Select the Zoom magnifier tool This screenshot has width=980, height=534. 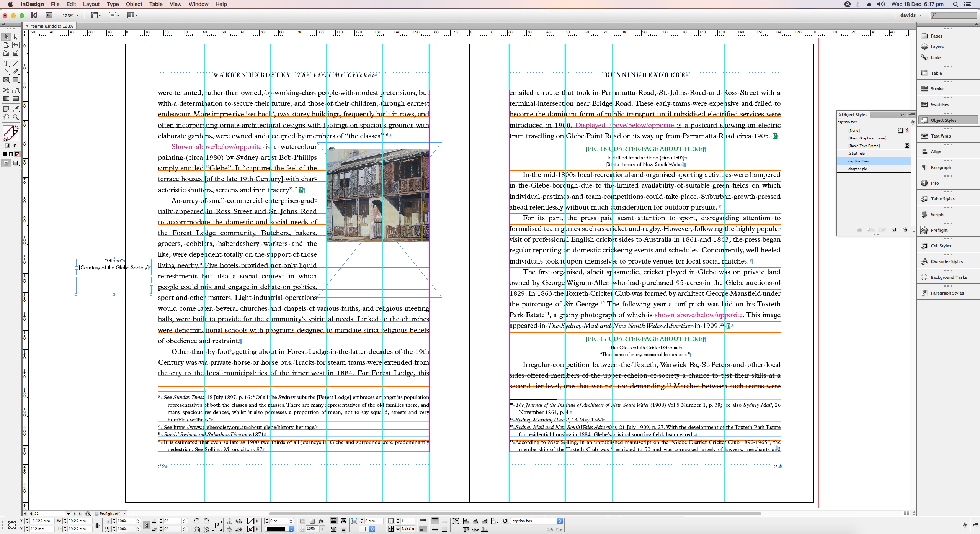tap(16, 117)
